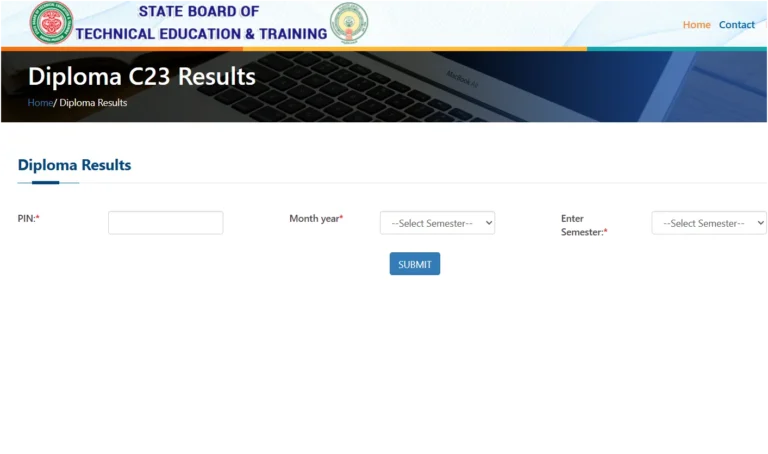Open the Contact navigation link

(x=737, y=24)
